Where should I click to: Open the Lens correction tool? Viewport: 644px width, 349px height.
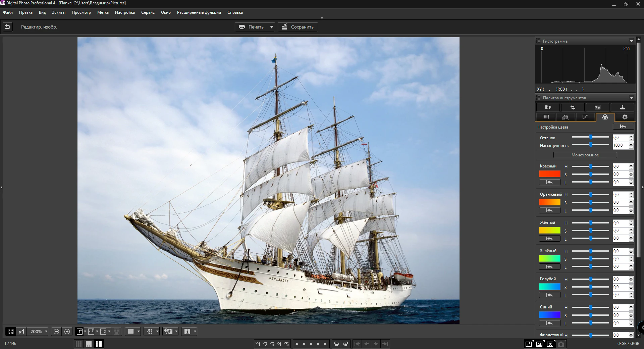click(x=548, y=107)
